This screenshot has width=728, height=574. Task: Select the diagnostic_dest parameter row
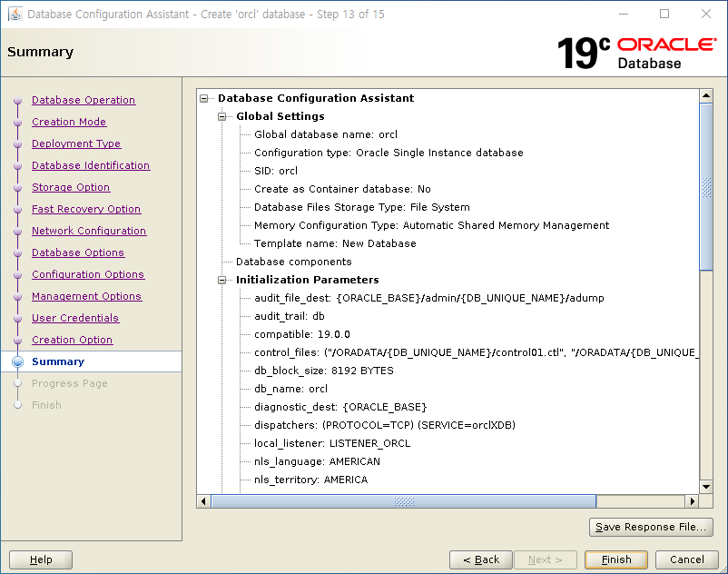(x=340, y=407)
